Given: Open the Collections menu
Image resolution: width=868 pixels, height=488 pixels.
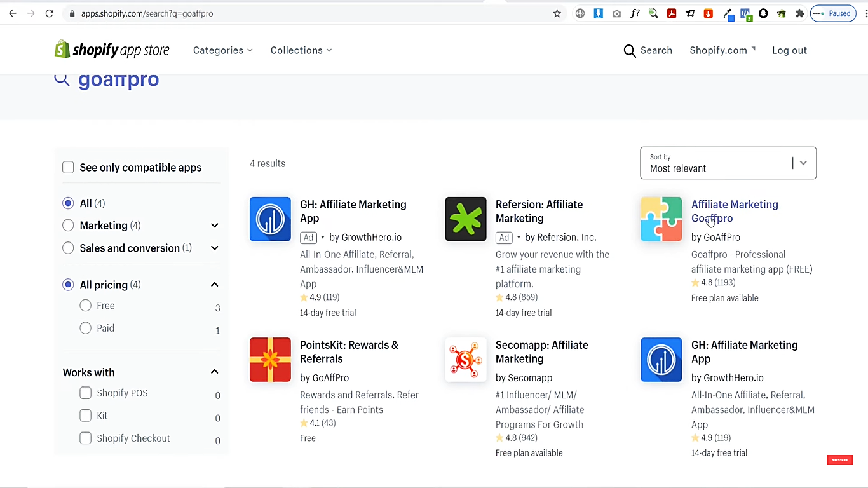Looking at the screenshot, I should pyautogui.click(x=301, y=50).
